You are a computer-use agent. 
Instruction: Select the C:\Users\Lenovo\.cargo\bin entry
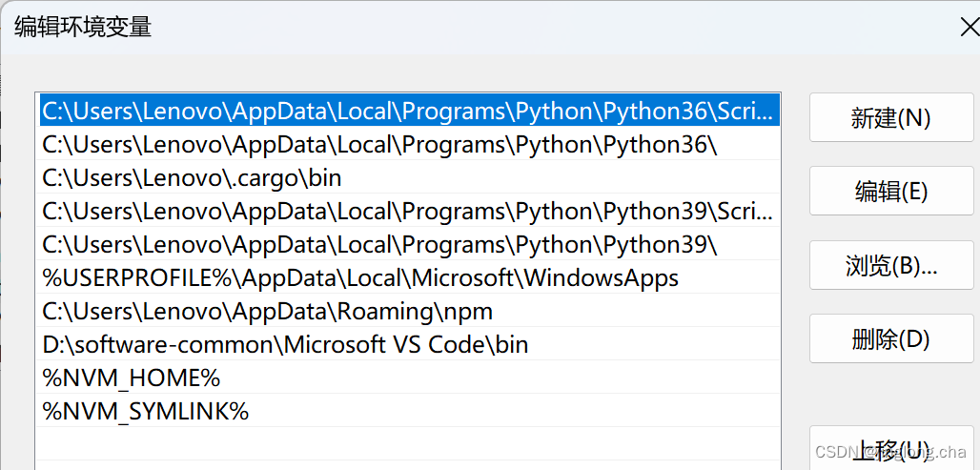point(409,177)
